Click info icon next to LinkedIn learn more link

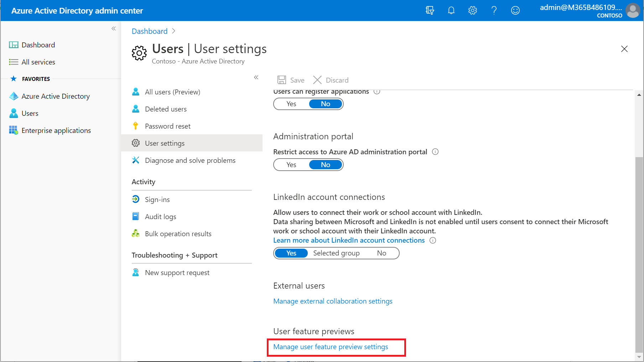[433, 240]
